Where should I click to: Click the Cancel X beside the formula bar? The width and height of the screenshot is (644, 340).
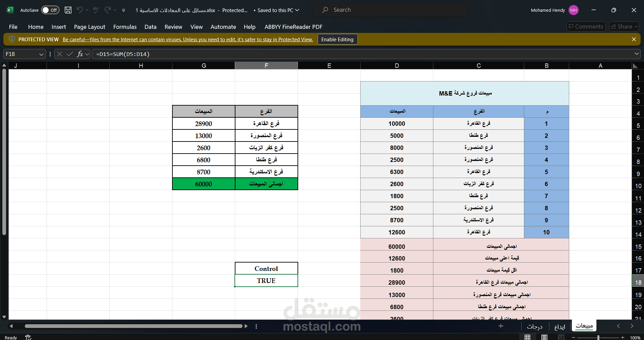[x=59, y=54]
